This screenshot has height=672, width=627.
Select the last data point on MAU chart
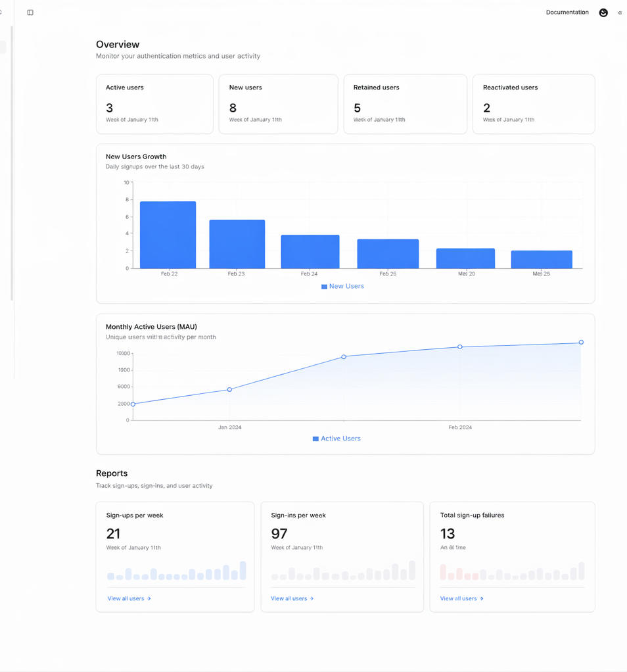pyautogui.click(x=581, y=343)
